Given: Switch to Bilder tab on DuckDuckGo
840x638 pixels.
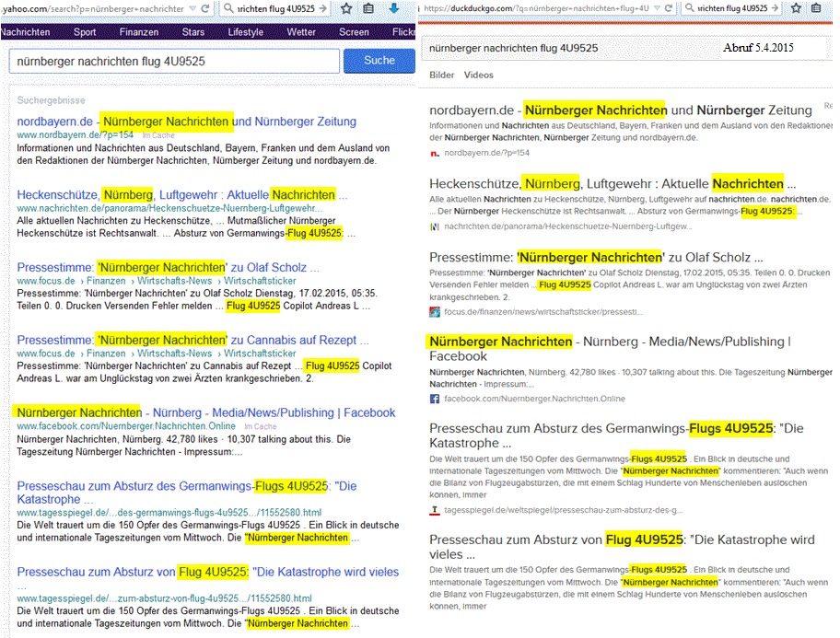Looking at the screenshot, I should coord(441,75).
